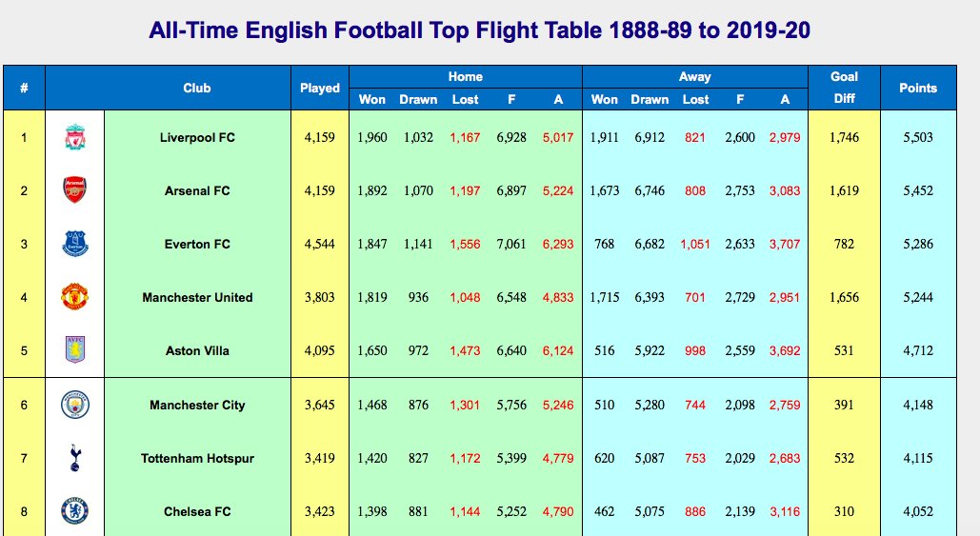Screen dimensions: 980x536
Task: Click the Liverpool FC club crest
Action: click(x=75, y=138)
